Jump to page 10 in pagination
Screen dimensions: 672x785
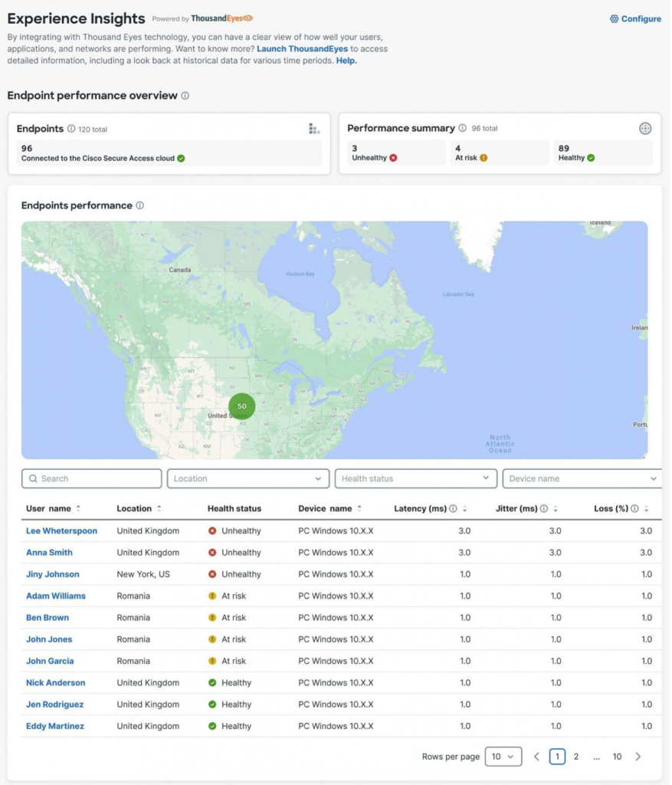point(617,757)
